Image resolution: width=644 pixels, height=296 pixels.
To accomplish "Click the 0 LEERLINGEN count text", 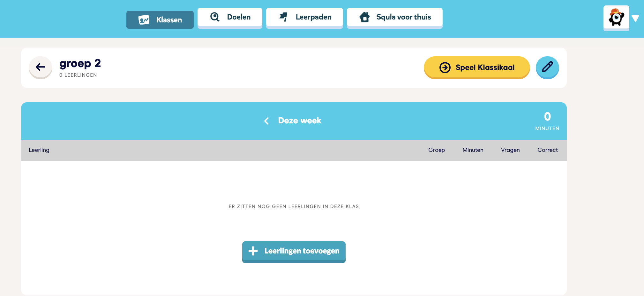I will (x=78, y=75).
